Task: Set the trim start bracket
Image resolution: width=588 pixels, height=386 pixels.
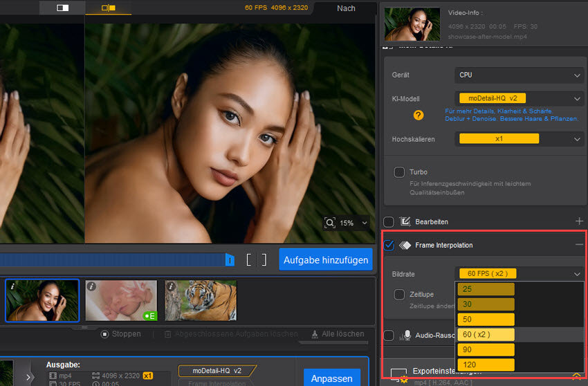Action: (248, 260)
